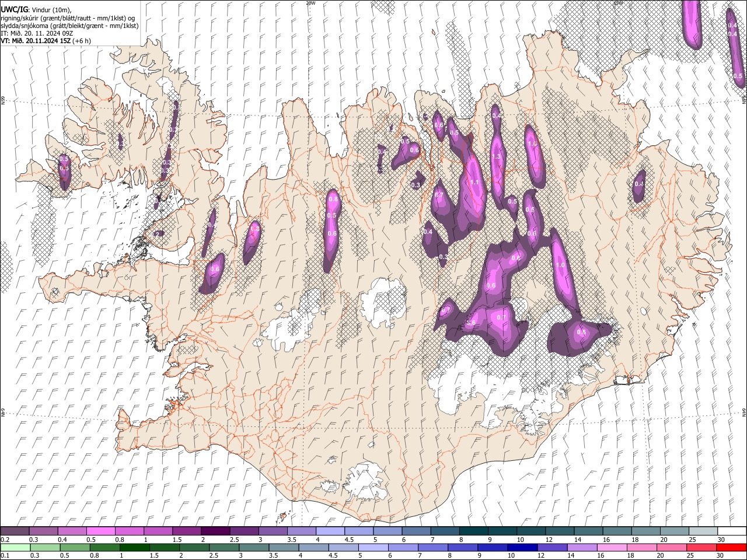Pick the deep navy blue 10 swatch, lower legend row
Image resolution: width=747 pixels, height=560 pixels.
click(x=522, y=547)
